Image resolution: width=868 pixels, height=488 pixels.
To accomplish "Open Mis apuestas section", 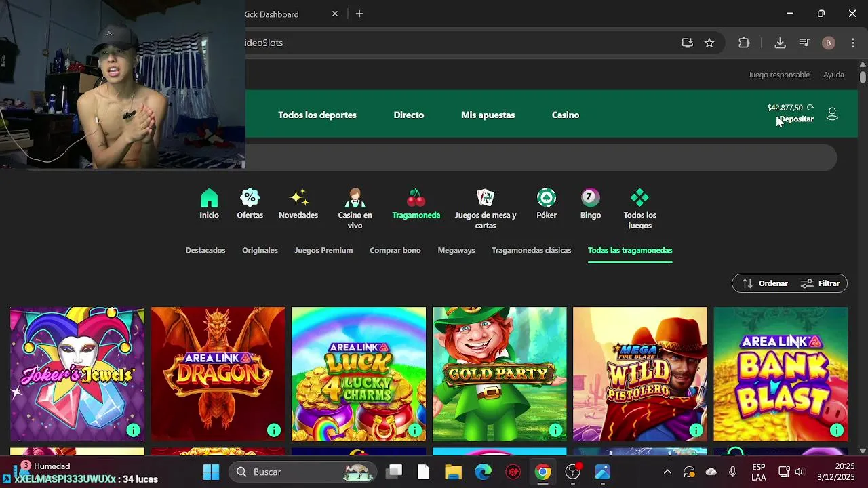I will coord(488,115).
